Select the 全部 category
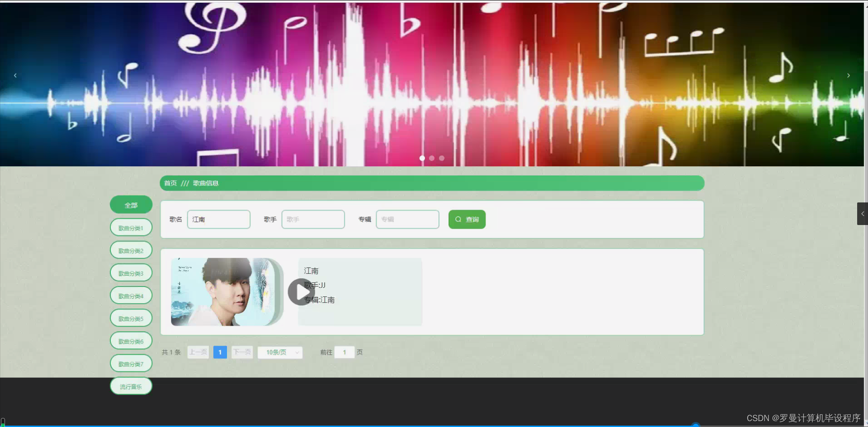 [x=131, y=205]
